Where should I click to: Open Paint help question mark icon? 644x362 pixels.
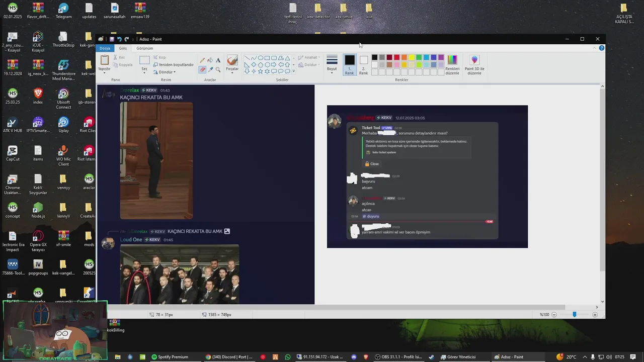[601, 48]
